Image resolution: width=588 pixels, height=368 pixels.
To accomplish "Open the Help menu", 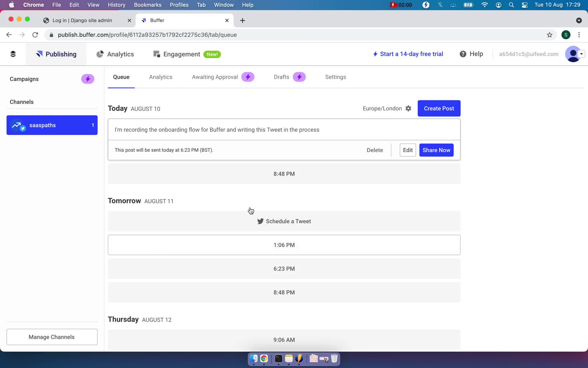I will pos(471,54).
